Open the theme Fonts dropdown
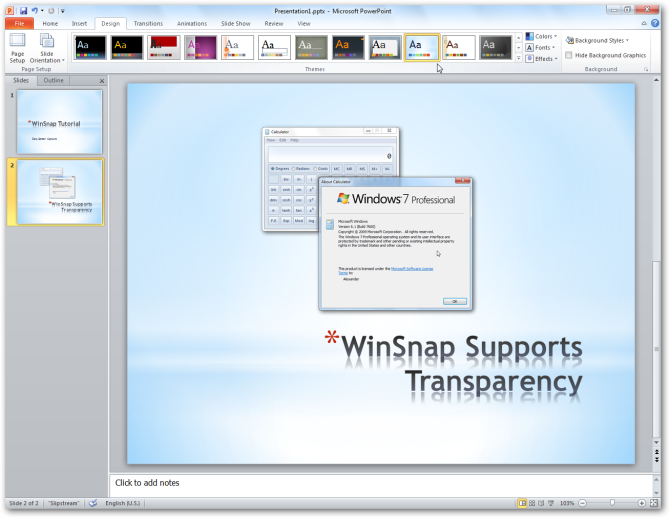Image resolution: width=670 pixels, height=518 pixels. pos(541,47)
